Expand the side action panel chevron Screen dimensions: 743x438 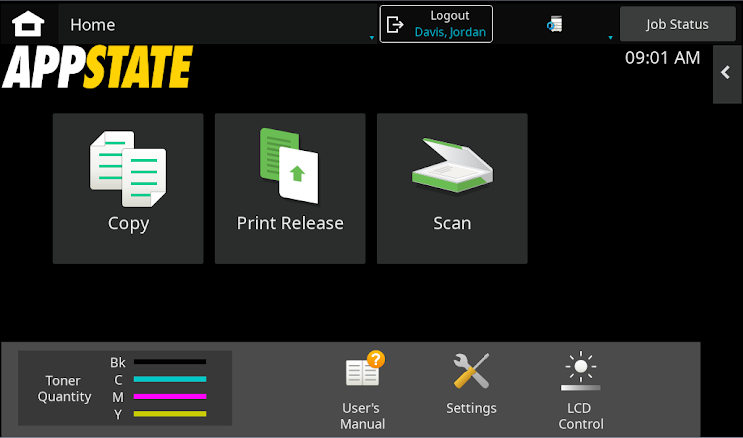726,73
